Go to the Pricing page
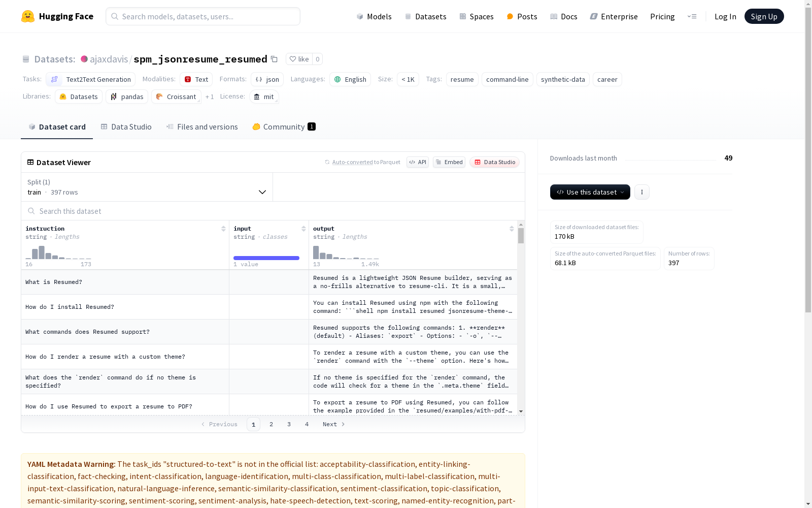Image resolution: width=812 pixels, height=508 pixels. click(662, 16)
